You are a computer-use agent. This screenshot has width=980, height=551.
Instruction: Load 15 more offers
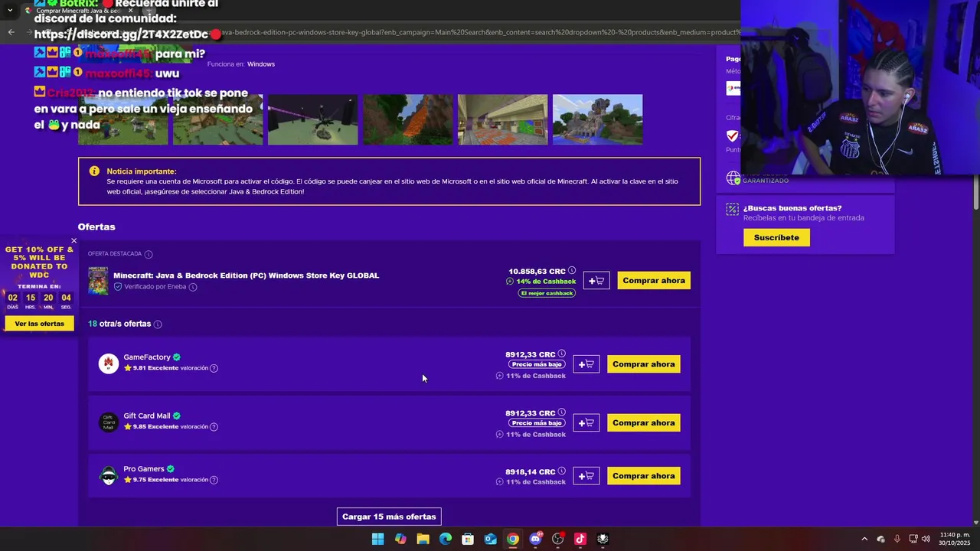coord(389,517)
